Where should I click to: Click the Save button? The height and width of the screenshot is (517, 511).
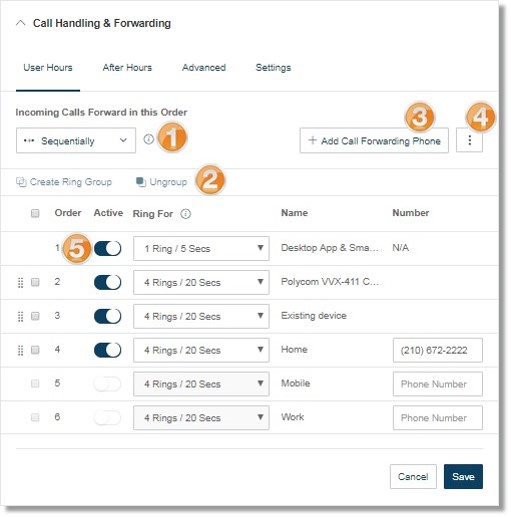coord(463,477)
